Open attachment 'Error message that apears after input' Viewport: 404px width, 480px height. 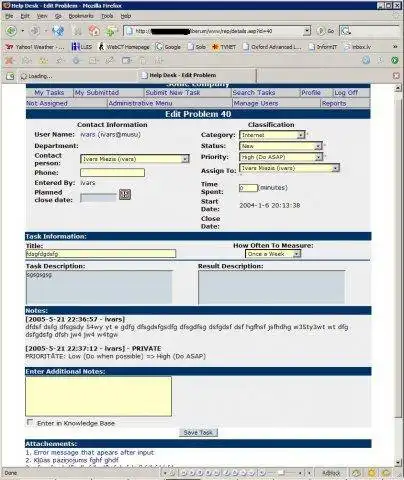[x=94, y=452]
